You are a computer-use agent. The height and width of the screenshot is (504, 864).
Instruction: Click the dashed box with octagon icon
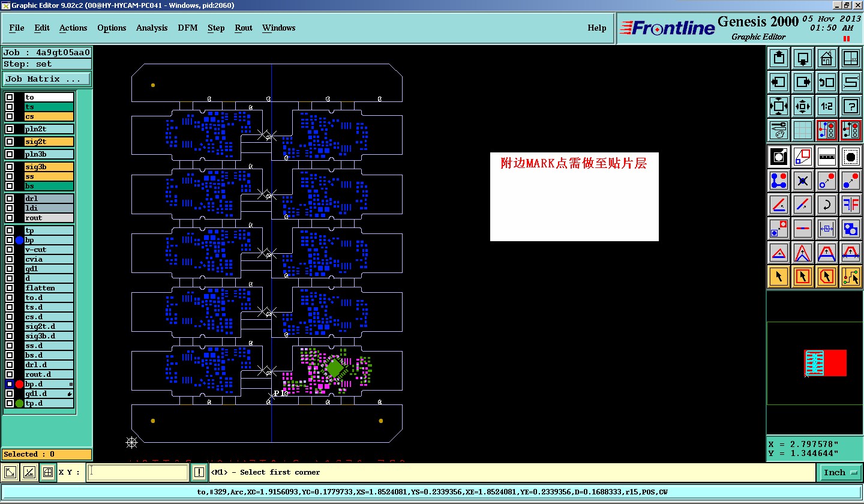[850, 157]
